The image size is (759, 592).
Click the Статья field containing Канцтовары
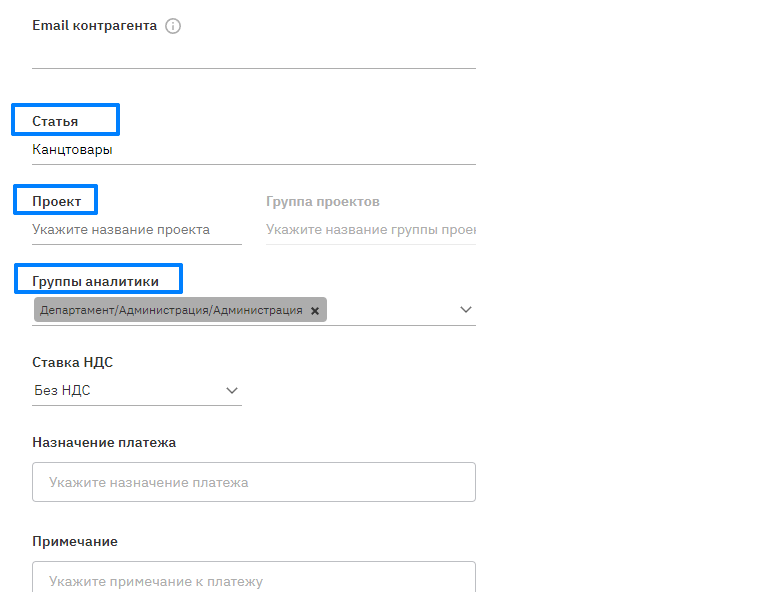click(x=253, y=150)
